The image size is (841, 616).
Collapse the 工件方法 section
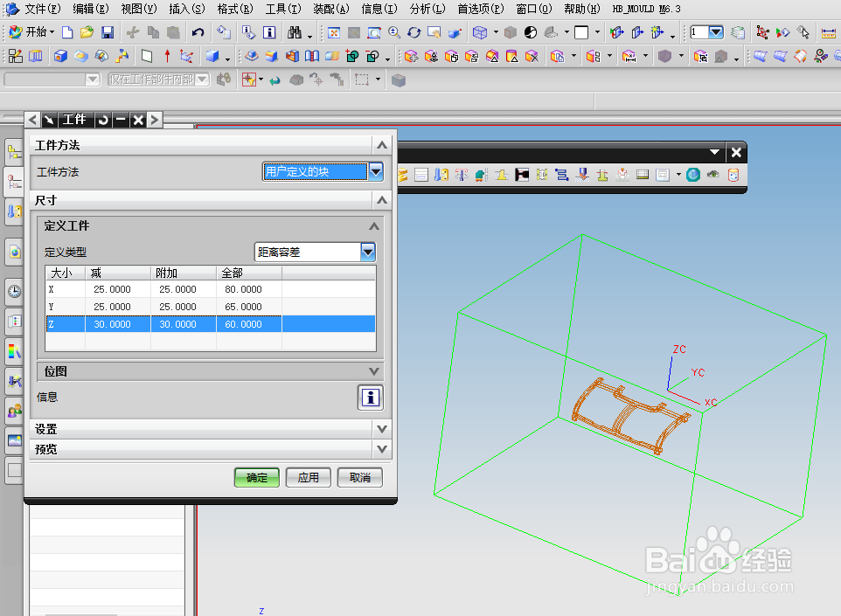(382, 145)
